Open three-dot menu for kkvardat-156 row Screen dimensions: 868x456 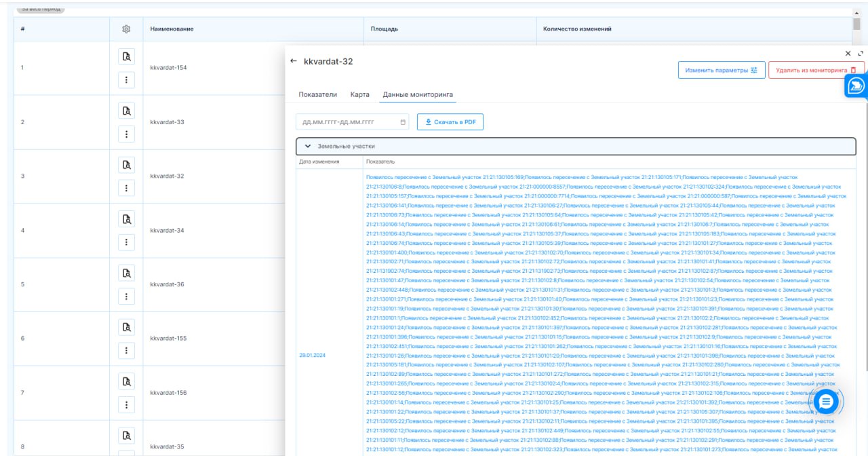click(x=125, y=404)
